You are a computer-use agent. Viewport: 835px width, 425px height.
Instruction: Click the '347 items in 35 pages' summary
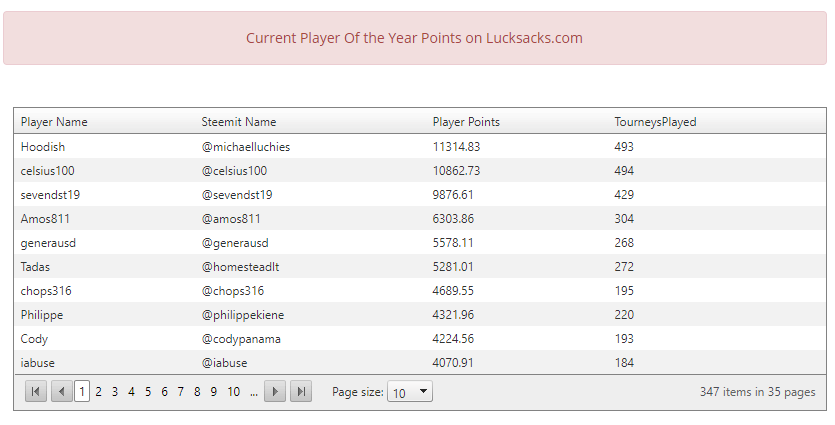coord(757,392)
